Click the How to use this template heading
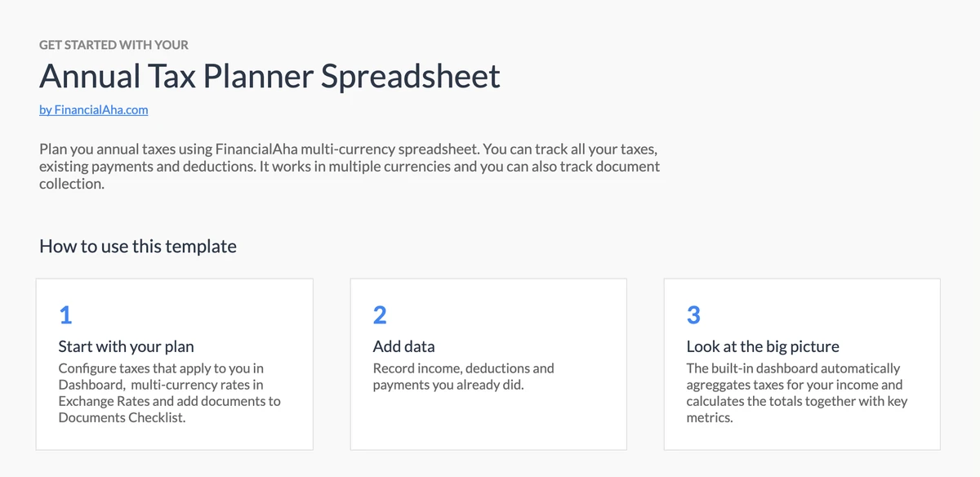The image size is (980, 477). click(138, 246)
